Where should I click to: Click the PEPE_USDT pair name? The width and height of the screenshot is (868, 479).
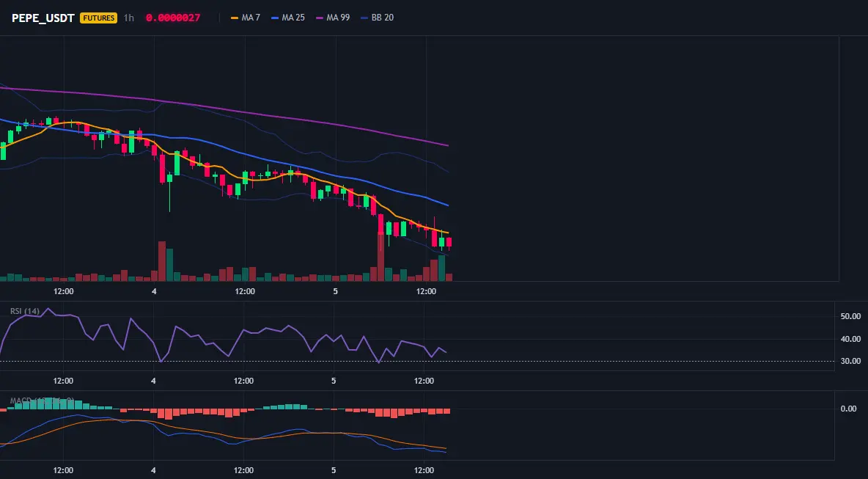[x=43, y=18]
